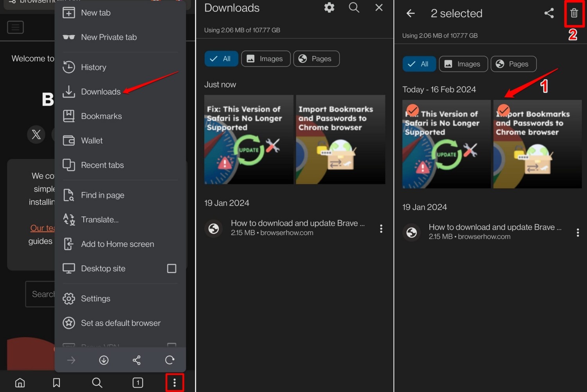The image size is (587, 392).
Task: Select the All filter in the Downloads panel
Action: pyautogui.click(x=221, y=59)
